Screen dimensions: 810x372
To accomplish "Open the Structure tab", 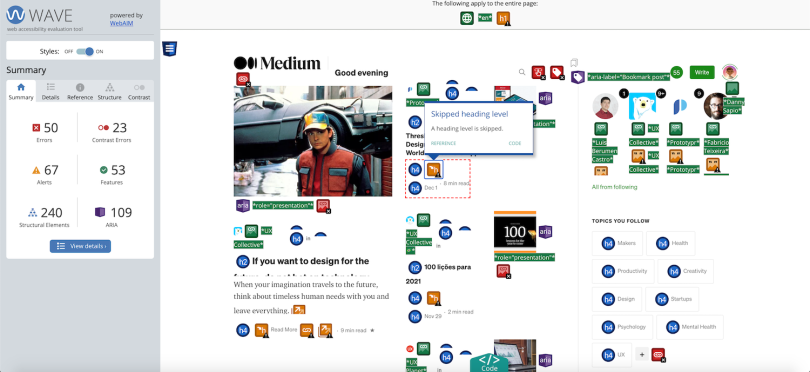I will [110, 91].
